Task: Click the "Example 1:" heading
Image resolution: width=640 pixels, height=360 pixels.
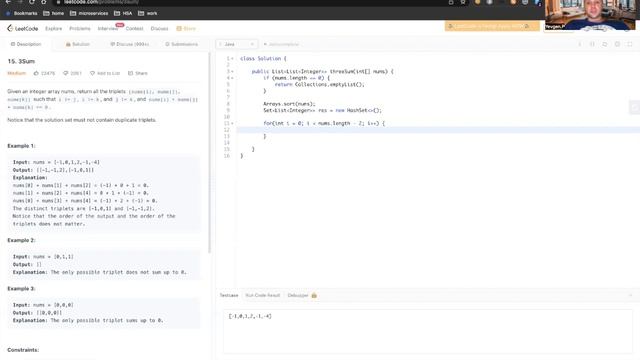Action: tap(21, 146)
